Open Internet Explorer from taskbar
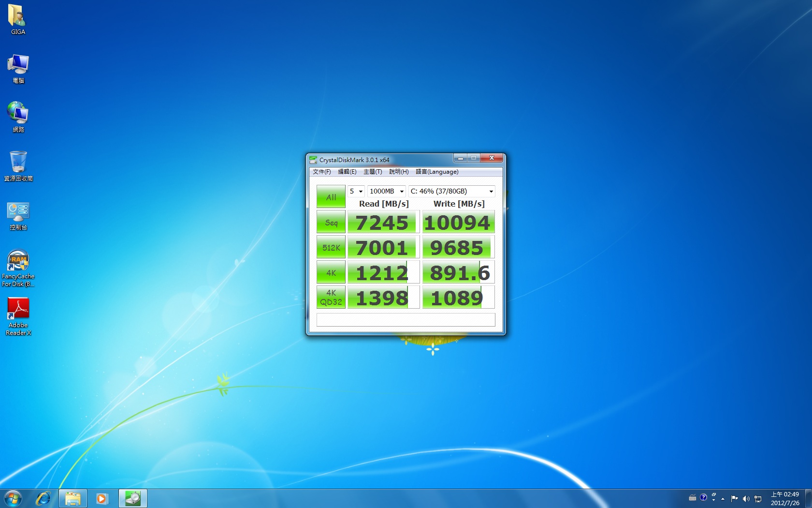Viewport: 812px width, 508px height. [43, 498]
